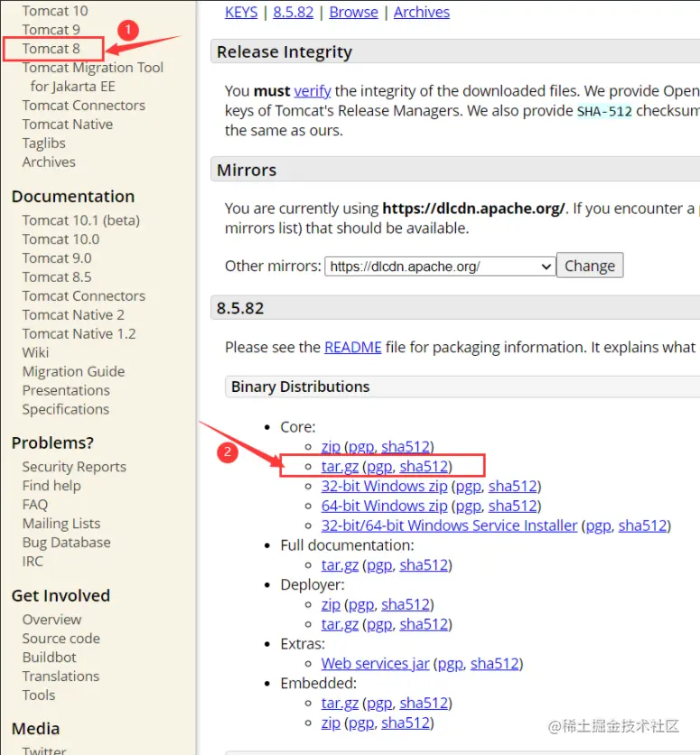The height and width of the screenshot is (755, 700).
Task: Open Tomcat 8.5 documentation
Action: (57, 277)
